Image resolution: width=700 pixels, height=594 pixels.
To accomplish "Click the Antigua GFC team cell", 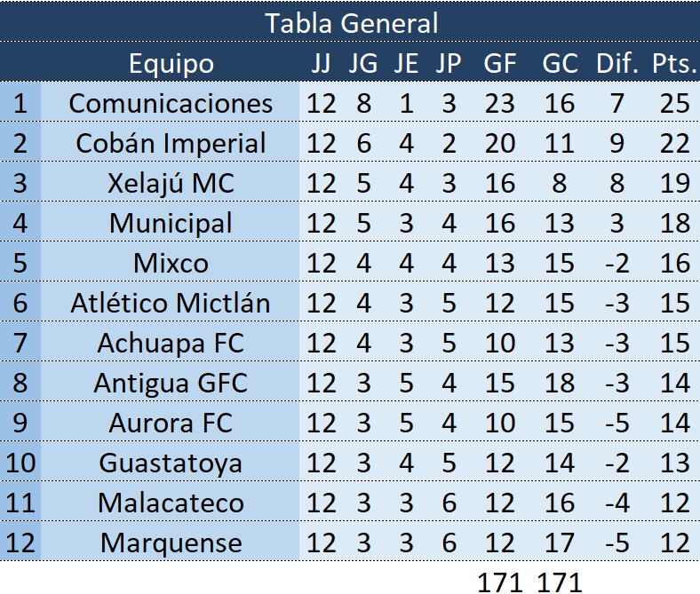I will (x=171, y=384).
